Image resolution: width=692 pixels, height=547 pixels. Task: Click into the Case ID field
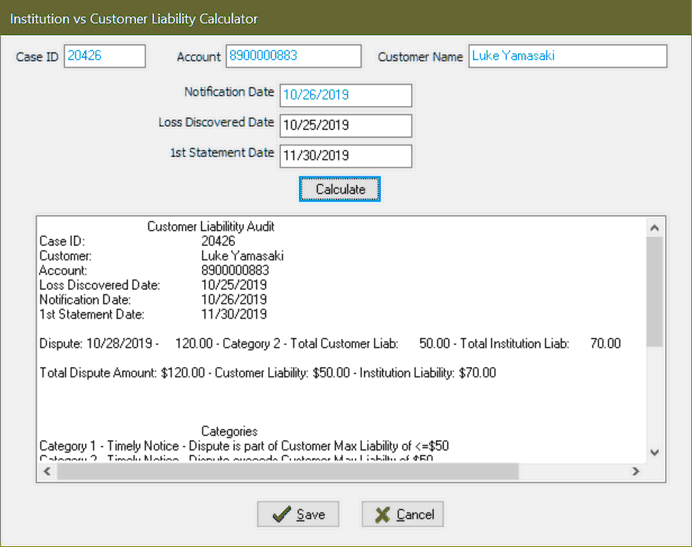coord(104,56)
